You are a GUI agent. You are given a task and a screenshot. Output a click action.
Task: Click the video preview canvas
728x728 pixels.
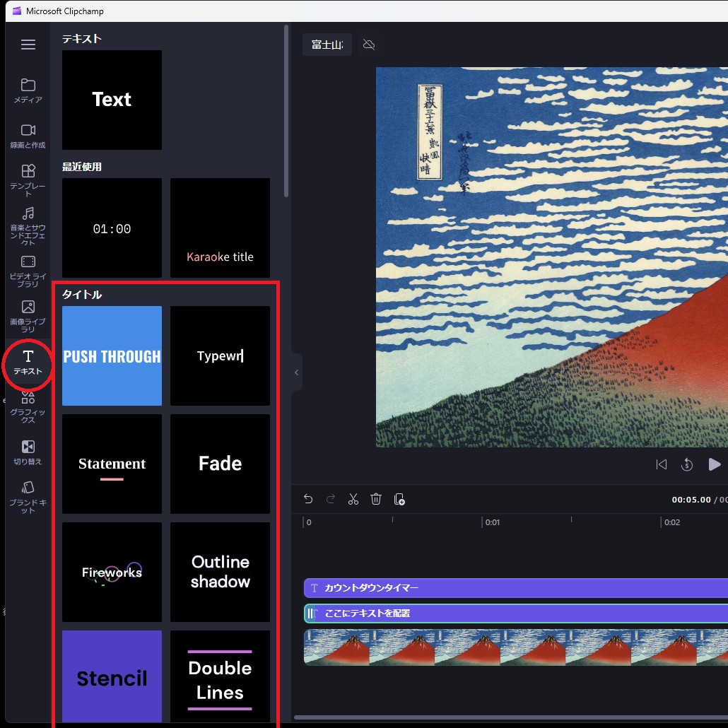click(x=552, y=257)
